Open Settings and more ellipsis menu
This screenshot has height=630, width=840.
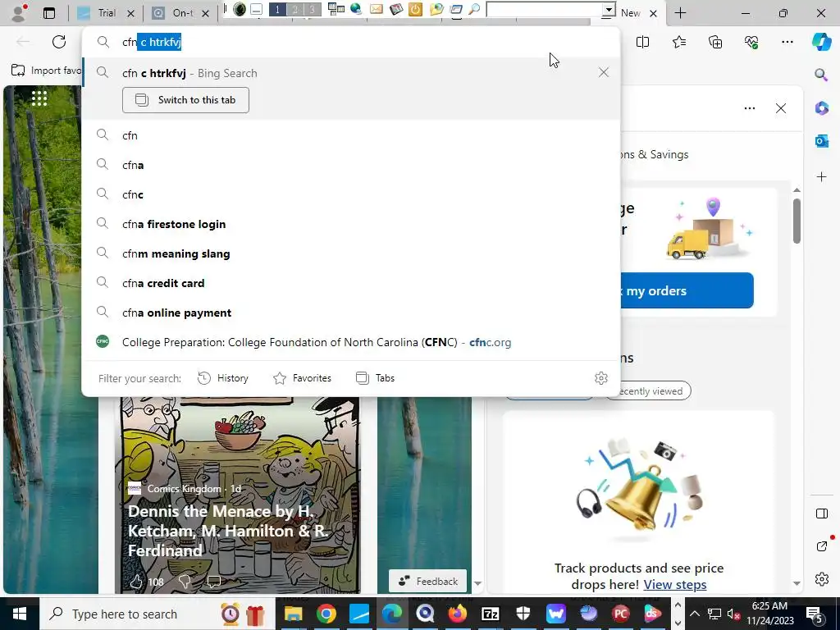tap(787, 42)
